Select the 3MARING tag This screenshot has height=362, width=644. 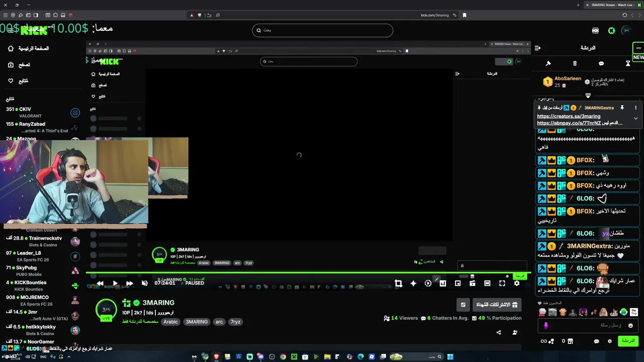point(197,322)
